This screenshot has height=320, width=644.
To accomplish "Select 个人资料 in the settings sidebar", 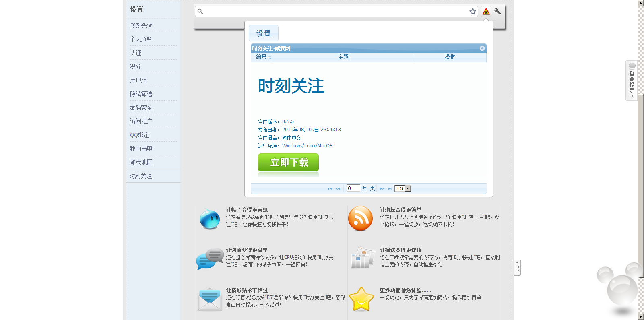I will click(141, 39).
